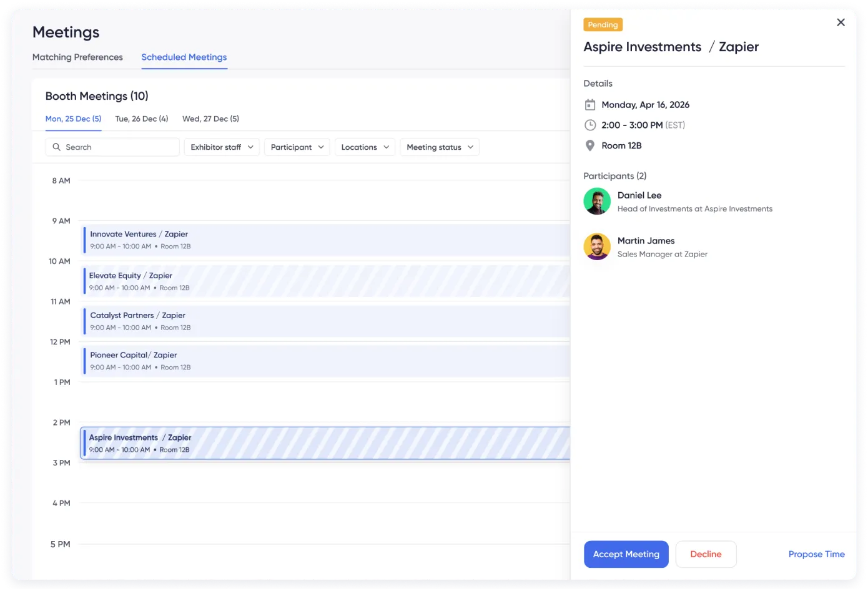Open the Meeting status dropdown
The height and width of the screenshot is (589, 868).
[x=440, y=147]
